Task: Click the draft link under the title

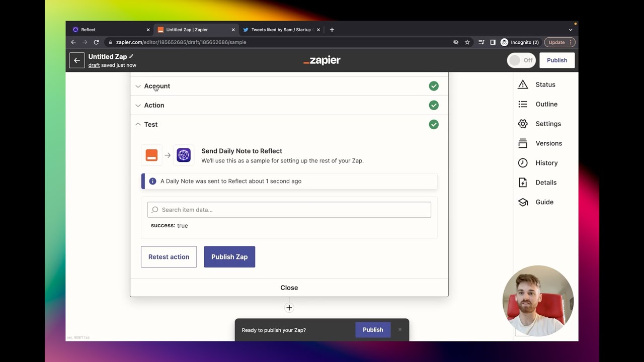Action: coord(94,65)
